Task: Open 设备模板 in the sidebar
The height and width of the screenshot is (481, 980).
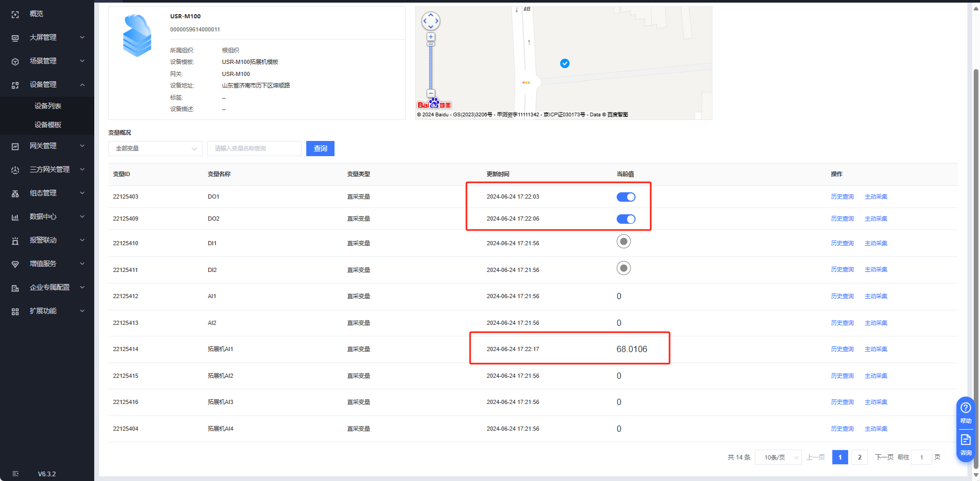Action: pyautogui.click(x=48, y=125)
